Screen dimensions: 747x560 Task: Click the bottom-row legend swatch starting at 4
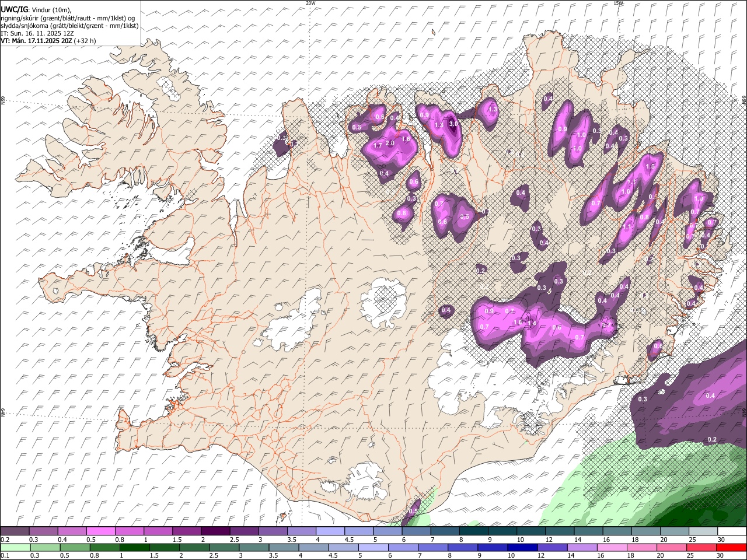click(313, 548)
